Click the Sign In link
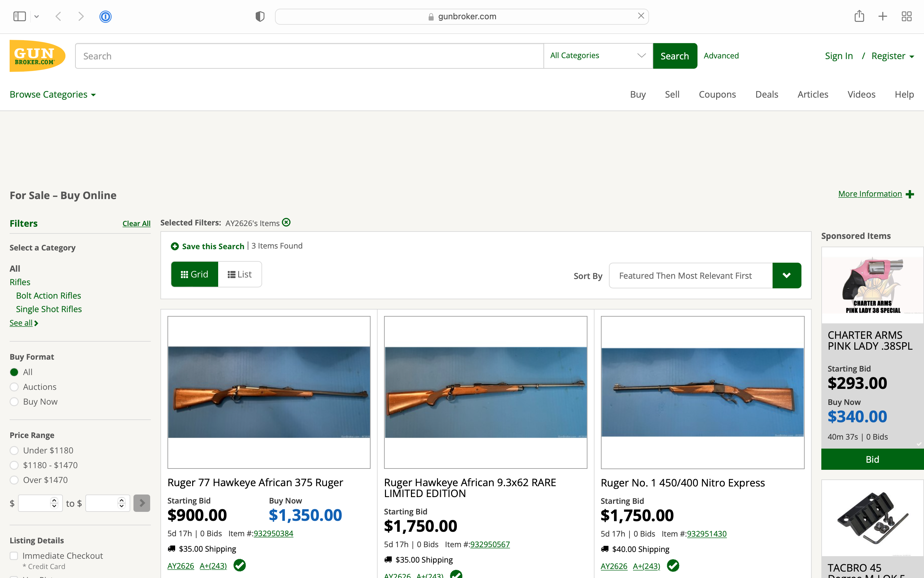This screenshot has width=924, height=578. [839, 56]
